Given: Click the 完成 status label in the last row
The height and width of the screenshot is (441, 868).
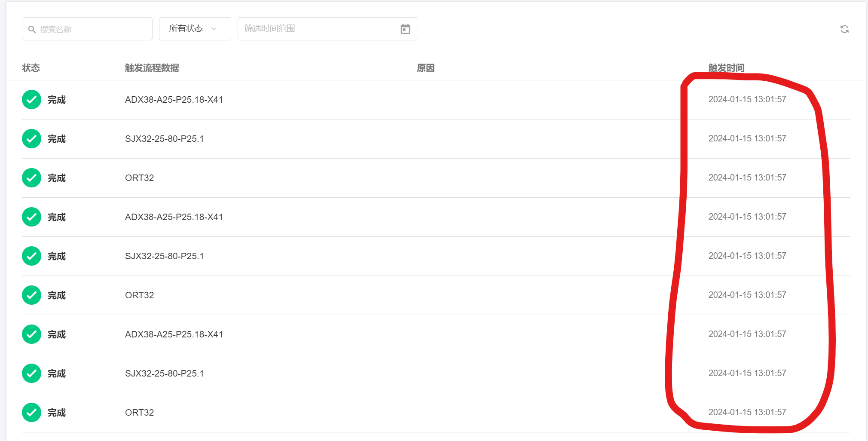Looking at the screenshot, I should click(x=57, y=413).
